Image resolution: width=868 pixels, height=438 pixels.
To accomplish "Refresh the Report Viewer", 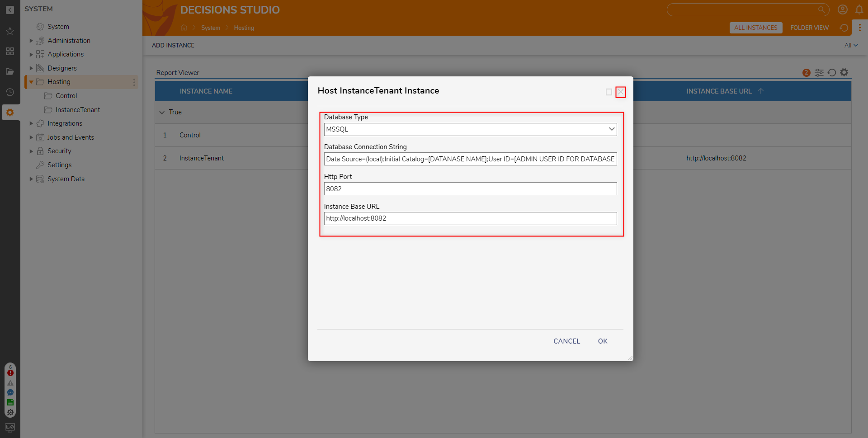I will (832, 73).
